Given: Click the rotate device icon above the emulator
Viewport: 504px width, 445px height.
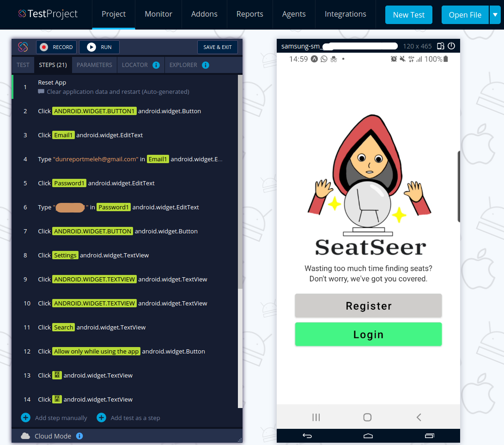Looking at the screenshot, I should coord(440,46).
